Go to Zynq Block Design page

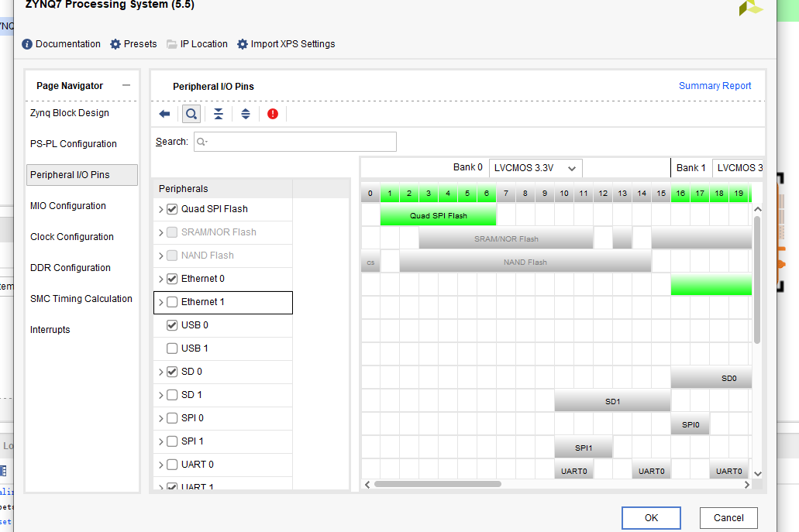[x=69, y=113]
